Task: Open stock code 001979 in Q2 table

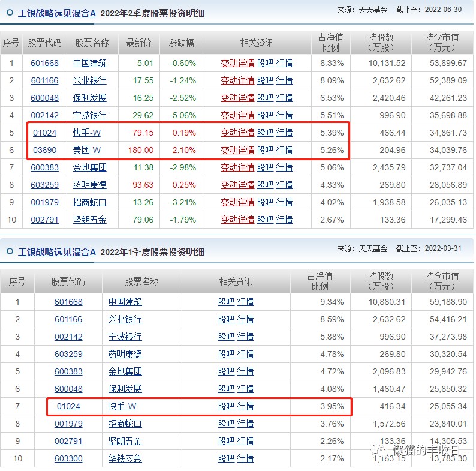Action: coord(44,202)
